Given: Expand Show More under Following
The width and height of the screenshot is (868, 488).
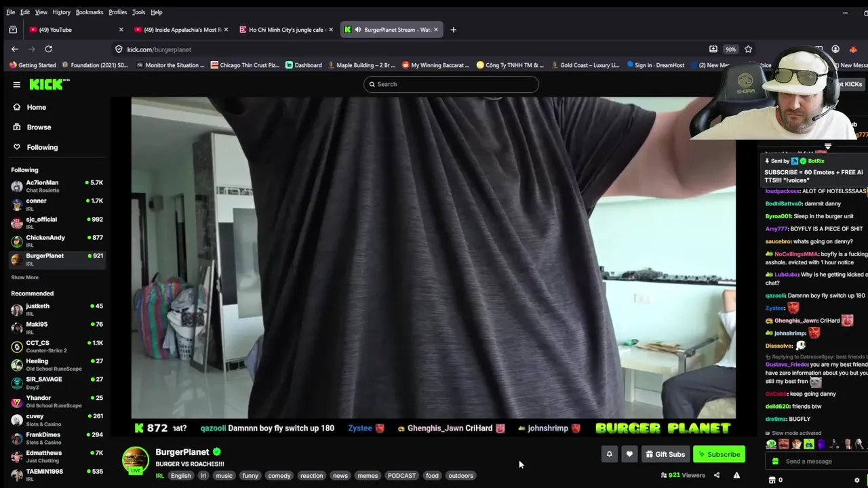Looking at the screenshot, I should click(x=24, y=277).
